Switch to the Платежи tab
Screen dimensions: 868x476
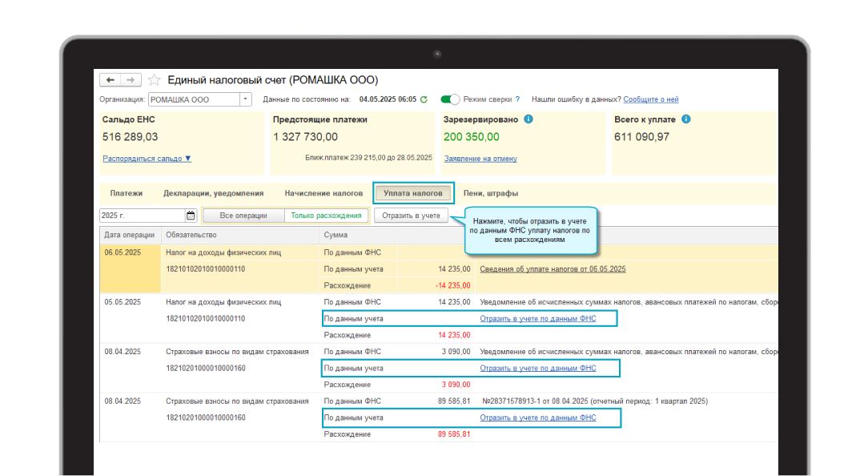pos(127,193)
